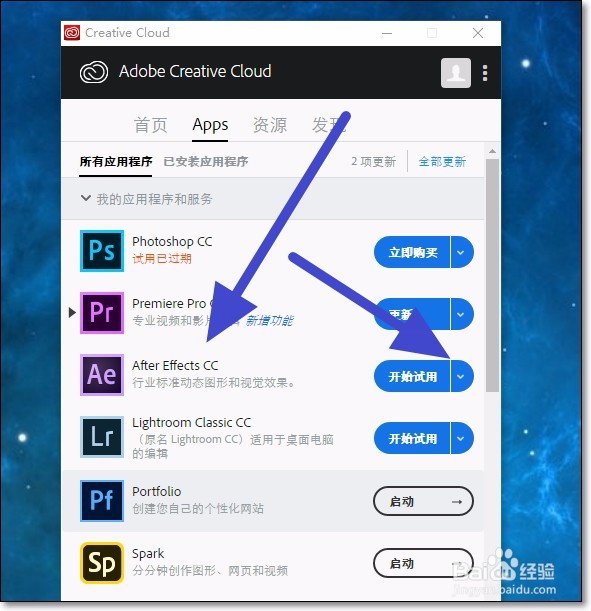This screenshot has height=611, width=591.
Task: Expand the Premiere Pro row triangle
Action: (72, 313)
